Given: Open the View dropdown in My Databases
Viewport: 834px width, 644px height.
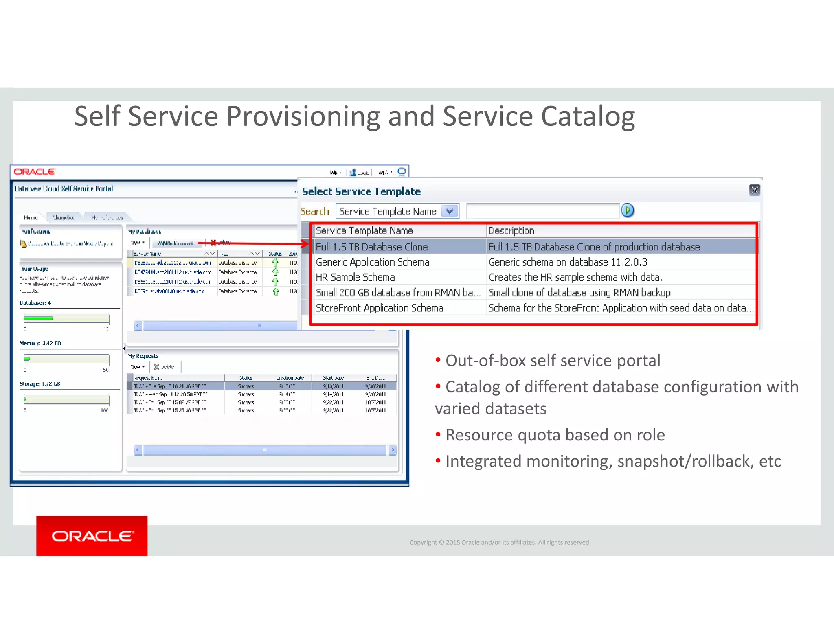Looking at the screenshot, I should click(x=137, y=243).
